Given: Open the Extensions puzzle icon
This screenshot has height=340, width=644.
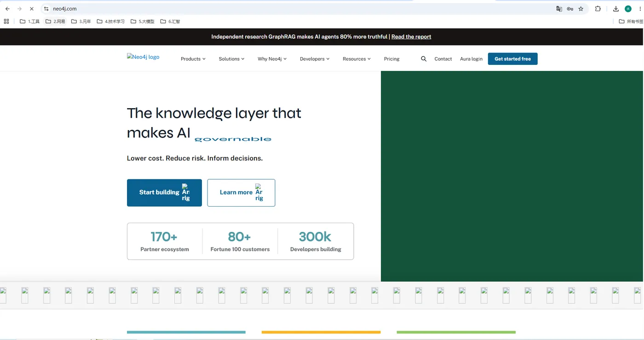Looking at the screenshot, I should coord(598,9).
